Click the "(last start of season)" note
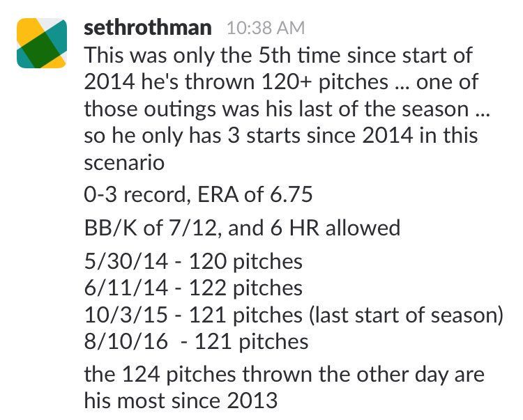The height and width of the screenshot is (420, 523). click(x=406, y=316)
